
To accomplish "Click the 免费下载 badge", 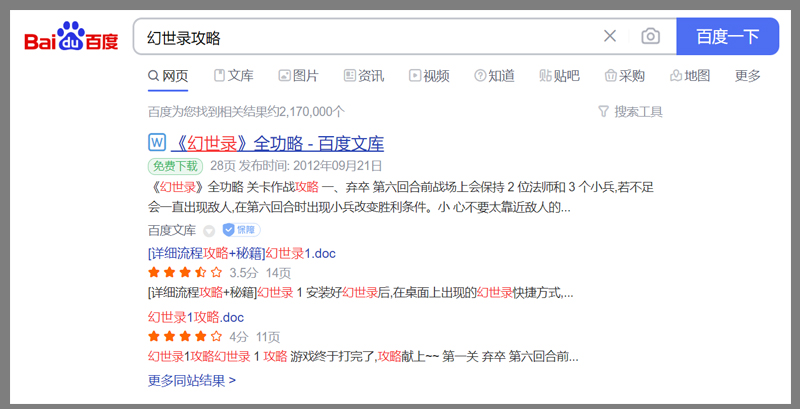I will click(176, 166).
